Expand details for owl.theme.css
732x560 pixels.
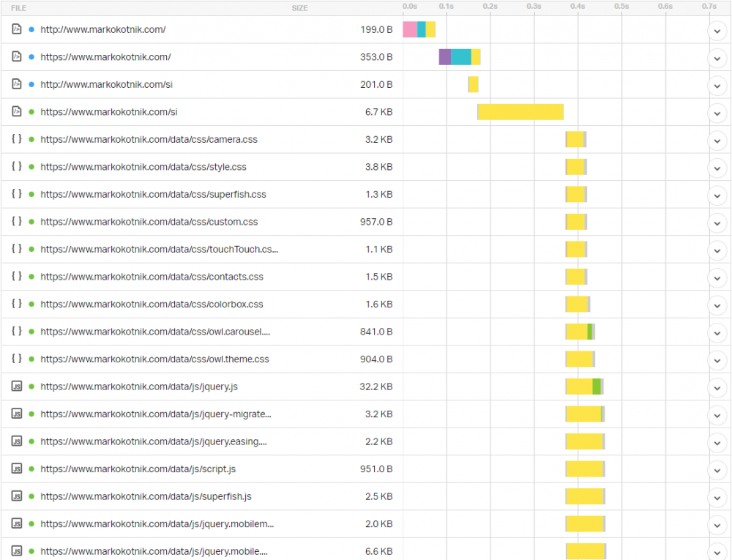717,359
